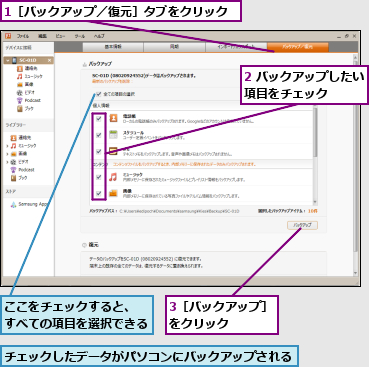This screenshot has height=367, width=369.
Task: Open the Samsung Apps store icon
Action: point(13,204)
